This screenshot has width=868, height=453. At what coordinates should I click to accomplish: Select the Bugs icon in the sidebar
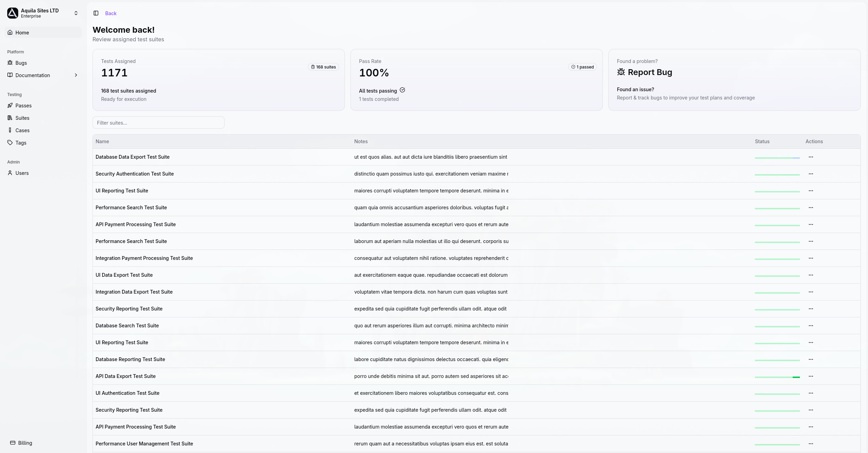10,63
